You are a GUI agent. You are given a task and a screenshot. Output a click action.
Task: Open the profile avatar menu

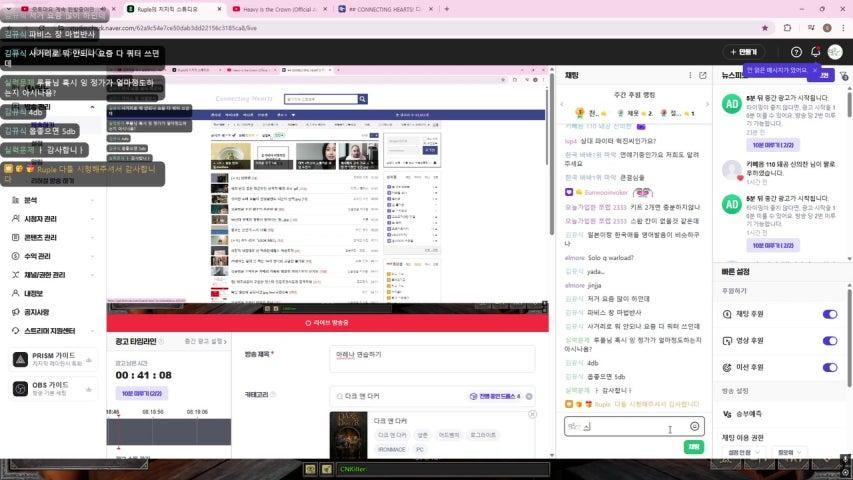click(x=835, y=52)
